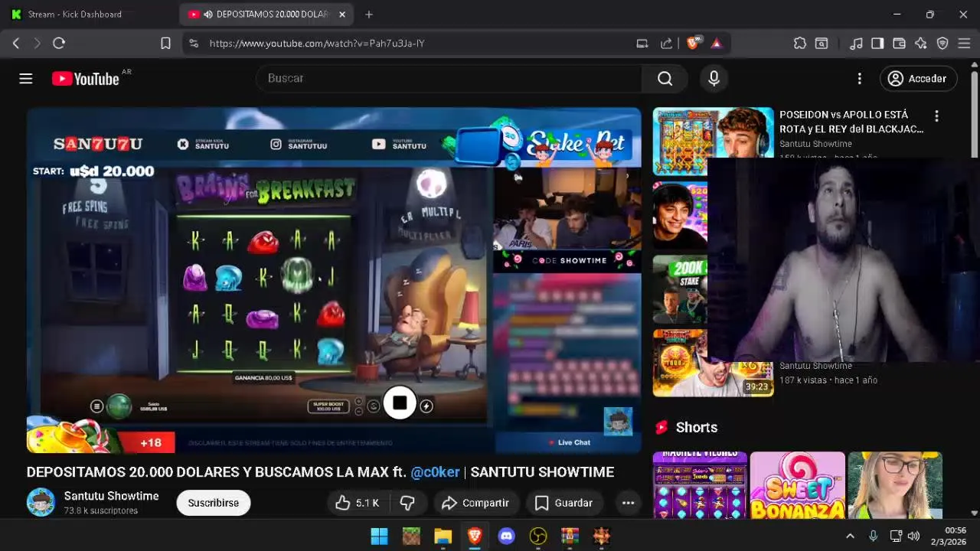
Task: Open Santutu Showtime channel avatar
Action: tap(41, 502)
